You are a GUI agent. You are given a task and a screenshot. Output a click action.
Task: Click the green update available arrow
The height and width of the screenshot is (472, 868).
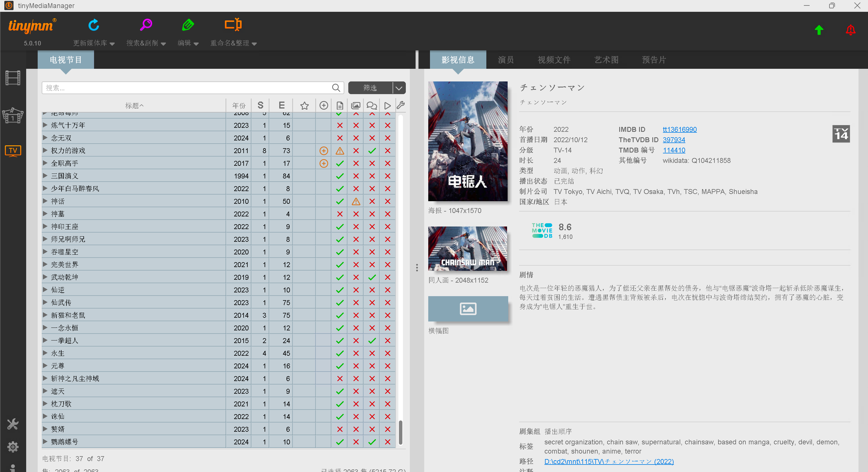click(819, 30)
